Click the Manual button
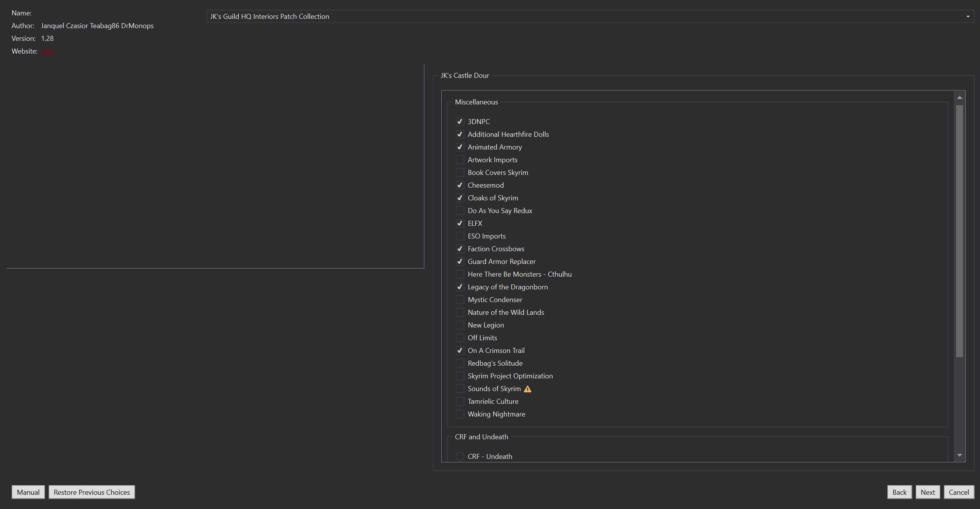 point(28,492)
